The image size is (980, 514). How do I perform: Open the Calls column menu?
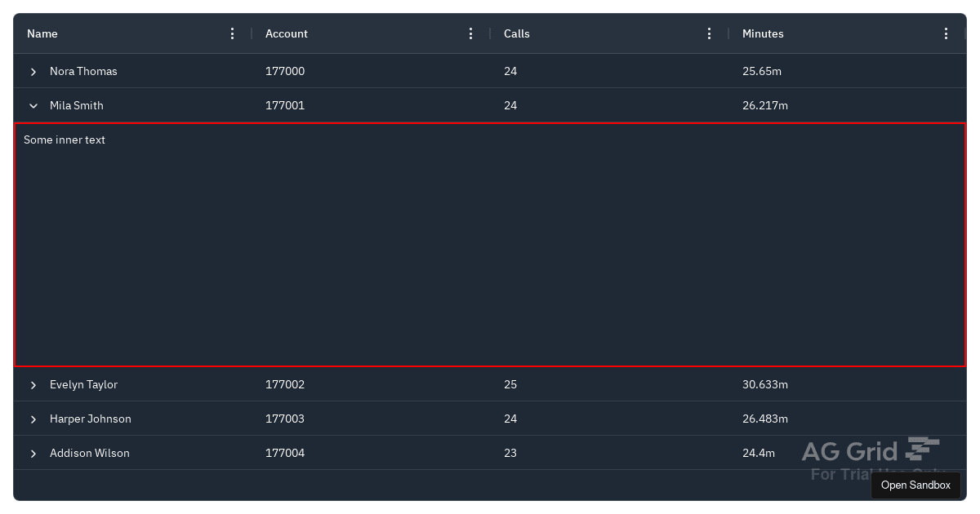[709, 33]
